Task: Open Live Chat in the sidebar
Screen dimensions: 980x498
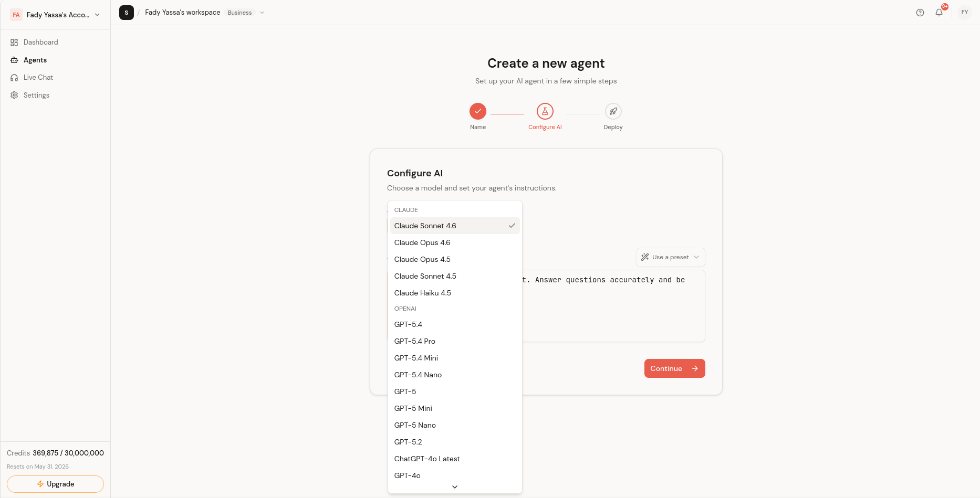Action: (x=55, y=78)
